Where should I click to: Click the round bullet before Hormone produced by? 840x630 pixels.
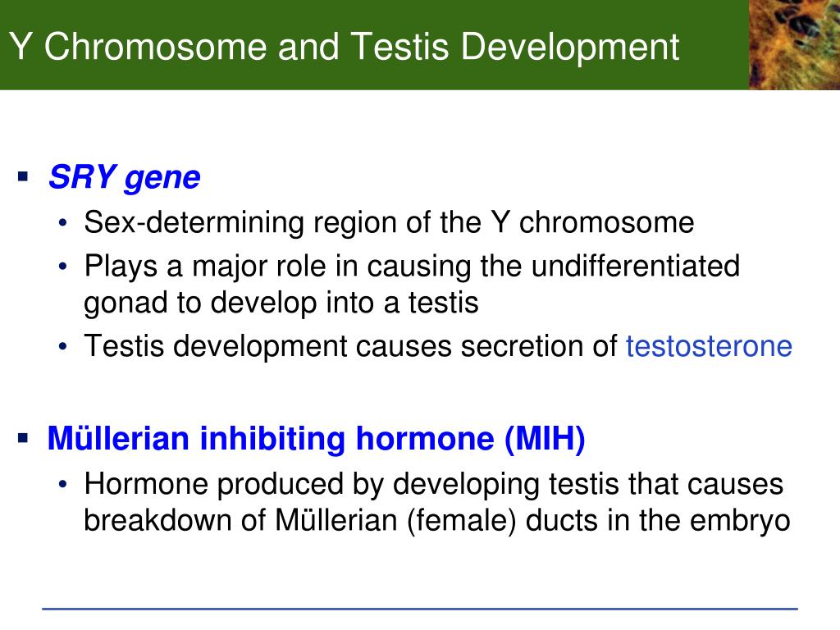click(63, 484)
